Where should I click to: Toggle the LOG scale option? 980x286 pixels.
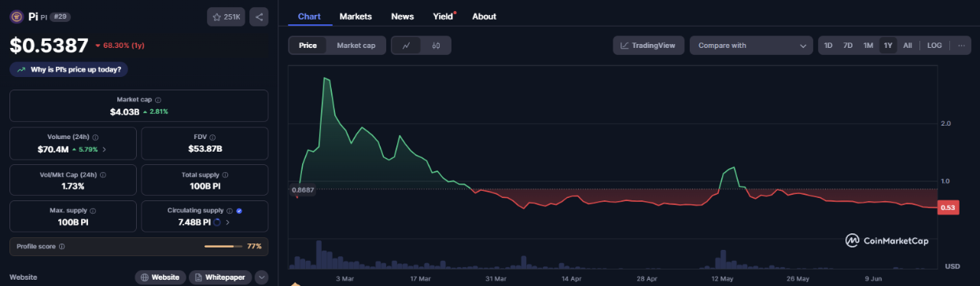(x=934, y=46)
